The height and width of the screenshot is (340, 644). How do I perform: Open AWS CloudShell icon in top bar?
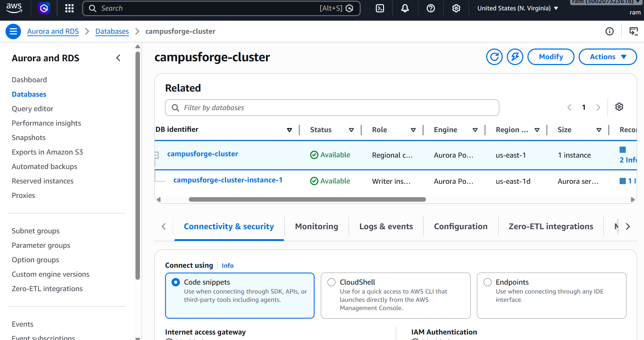(380, 8)
